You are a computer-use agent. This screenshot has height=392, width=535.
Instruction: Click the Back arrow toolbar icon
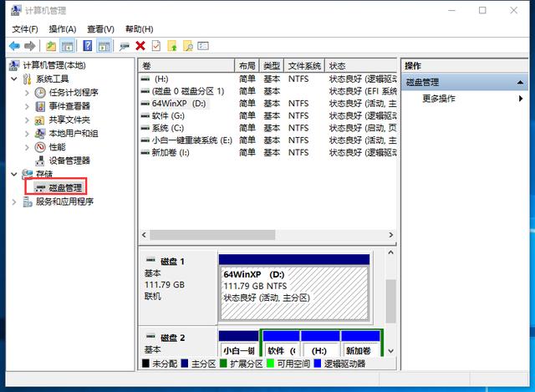point(14,46)
